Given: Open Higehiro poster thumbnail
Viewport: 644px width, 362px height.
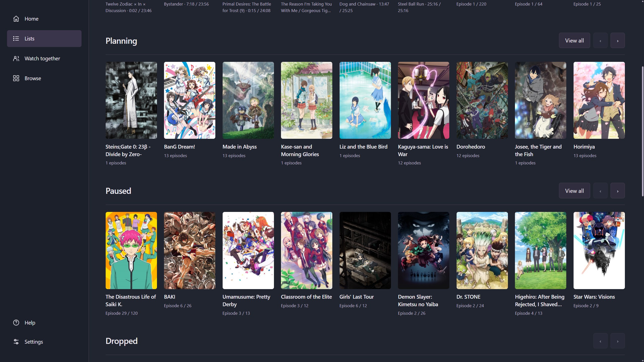Looking at the screenshot, I should click(541, 250).
